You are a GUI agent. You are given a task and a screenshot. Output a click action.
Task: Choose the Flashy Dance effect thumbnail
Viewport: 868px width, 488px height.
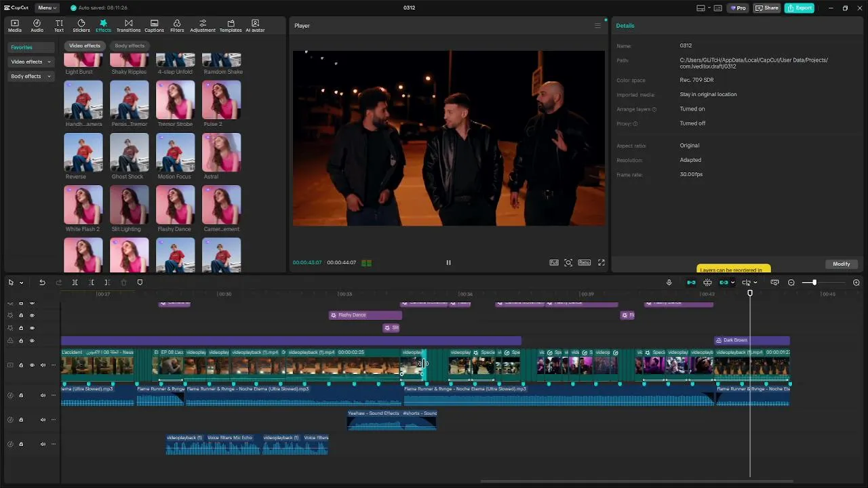click(x=175, y=204)
